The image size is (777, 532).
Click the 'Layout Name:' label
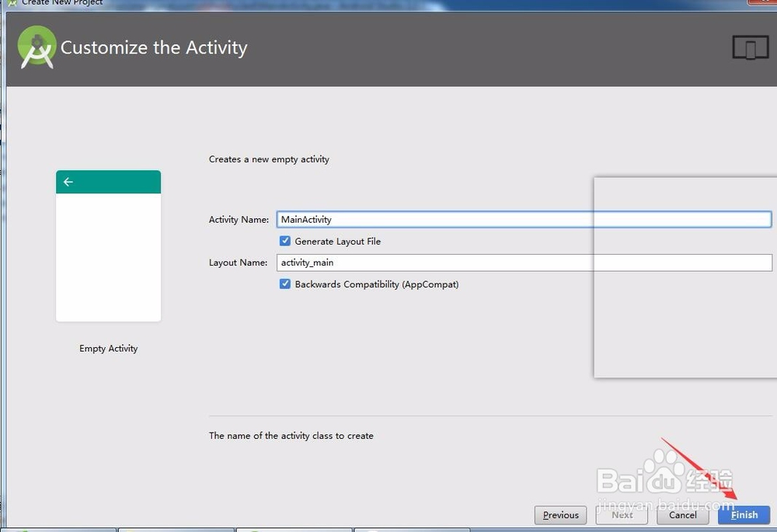238,263
